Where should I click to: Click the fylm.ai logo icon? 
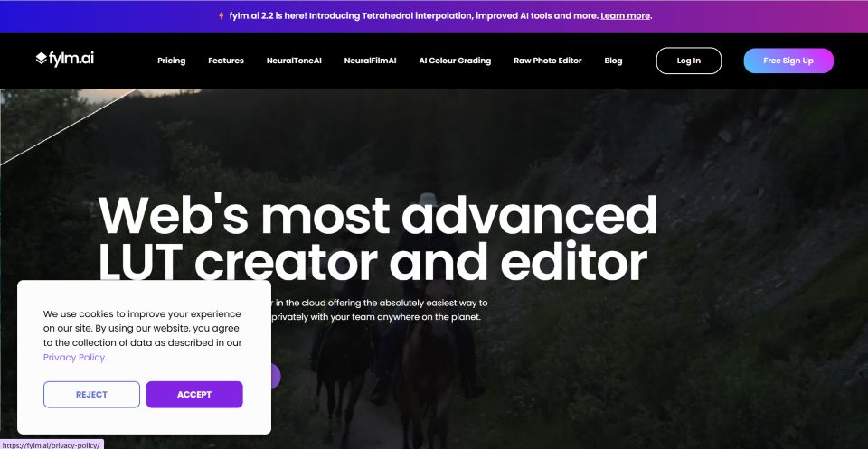tap(42, 59)
